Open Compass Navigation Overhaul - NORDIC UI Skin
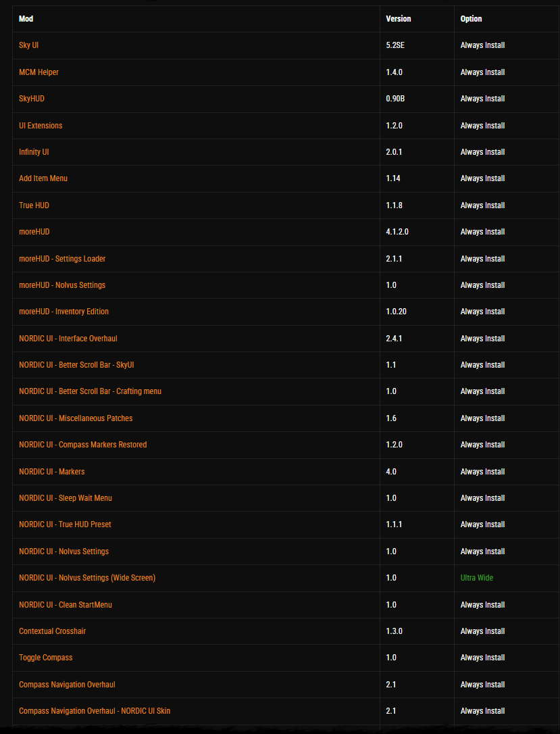Viewport: 560px width, 734px height. tap(95, 711)
